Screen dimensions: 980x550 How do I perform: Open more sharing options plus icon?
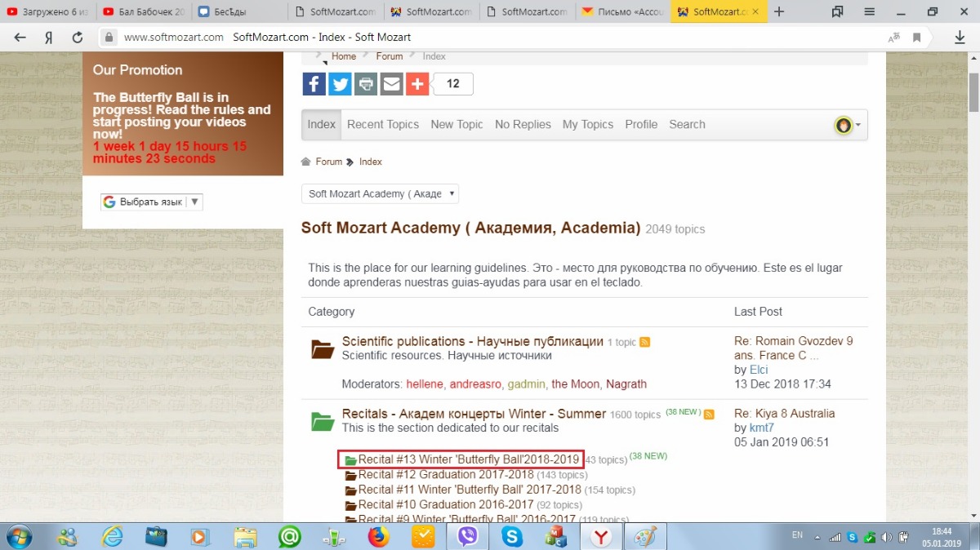417,84
